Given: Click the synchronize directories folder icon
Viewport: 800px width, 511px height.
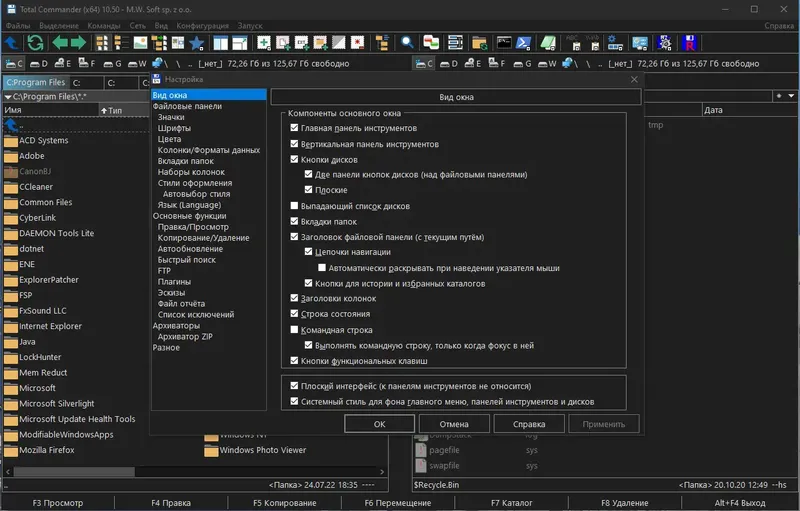Looking at the screenshot, I should tap(480, 43).
